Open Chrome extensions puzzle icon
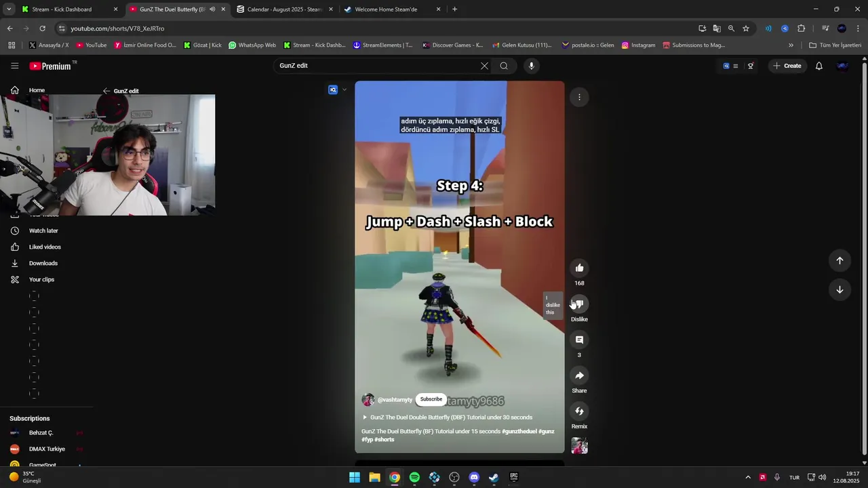868x488 pixels. coord(802,28)
